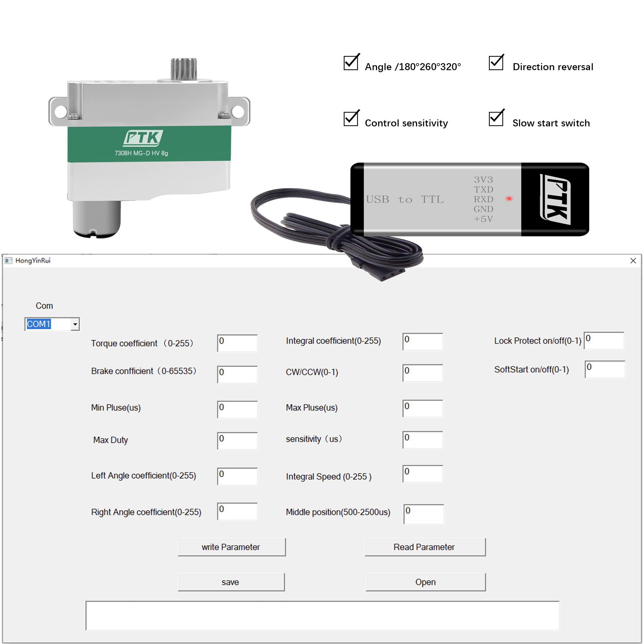Toggle the Slow start switch checkbox
This screenshot has height=644, width=644.
pos(496,118)
